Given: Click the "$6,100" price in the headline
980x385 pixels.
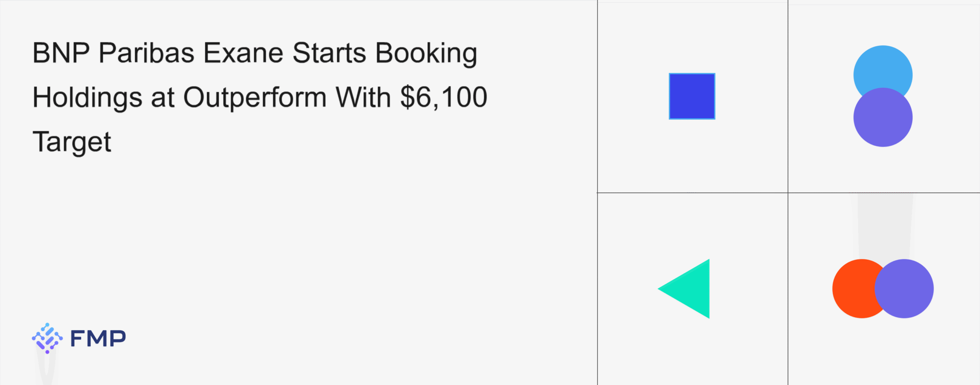Looking at the screenshot, I should click(444, 97).
